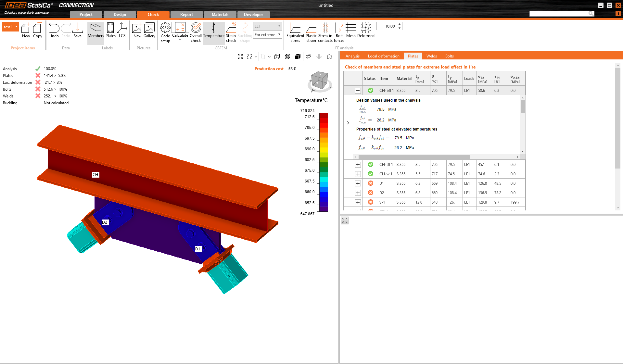Open the For extreme dropdown
Viewport: 623px width, 364px height.
(x=268, y=35)
